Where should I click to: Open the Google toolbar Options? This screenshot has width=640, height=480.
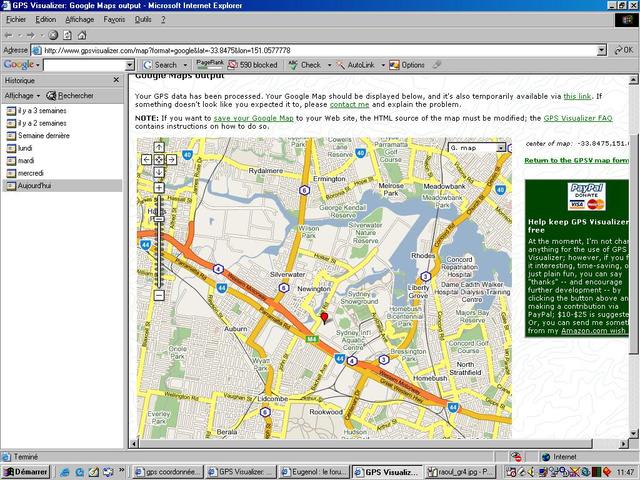click(408, 65)
